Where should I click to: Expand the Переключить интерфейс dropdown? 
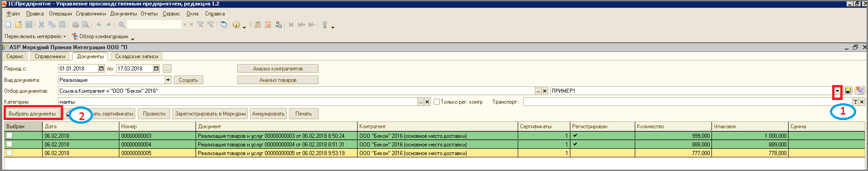click(64, 36)
